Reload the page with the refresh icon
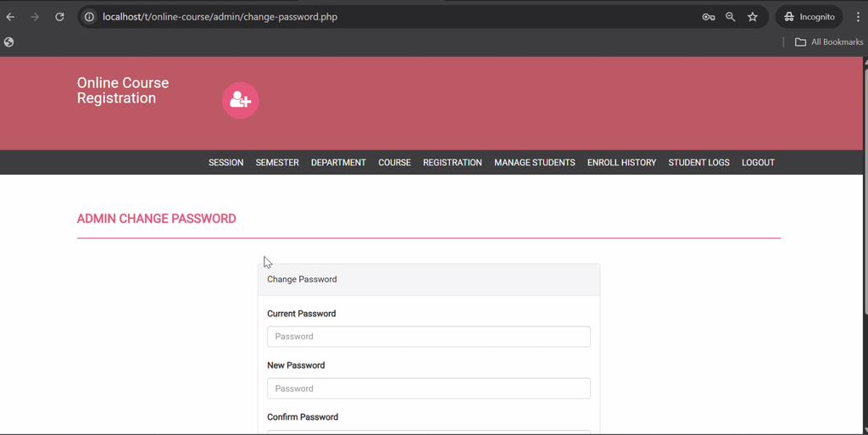 (59, 17)
